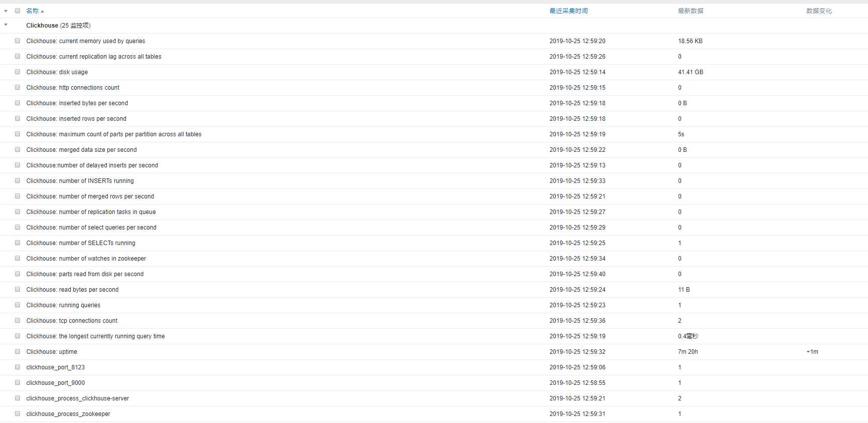Check 'current memory used by queries' checkbox
Image resolution: width=868 pixels, height=423 pixels.
[18, 41]
